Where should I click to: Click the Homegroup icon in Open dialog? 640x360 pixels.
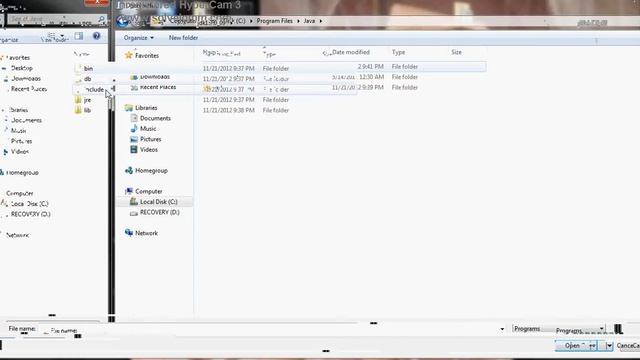(x=129, y=170)
